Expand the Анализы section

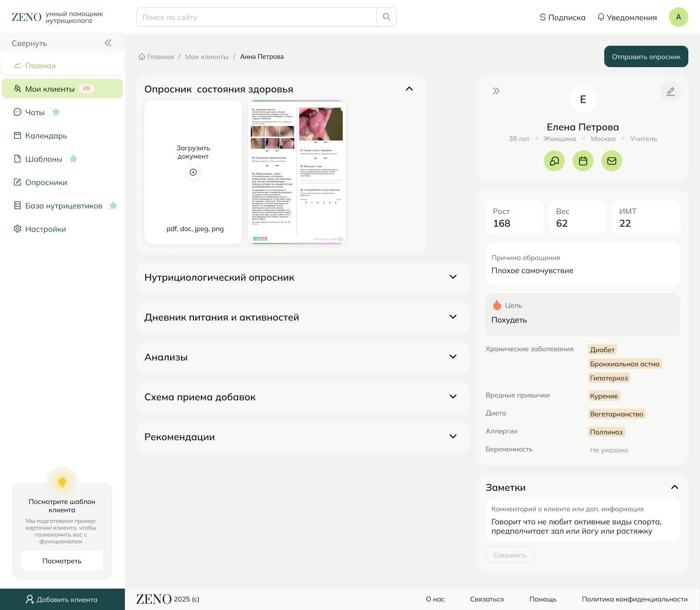pos(453,357)
